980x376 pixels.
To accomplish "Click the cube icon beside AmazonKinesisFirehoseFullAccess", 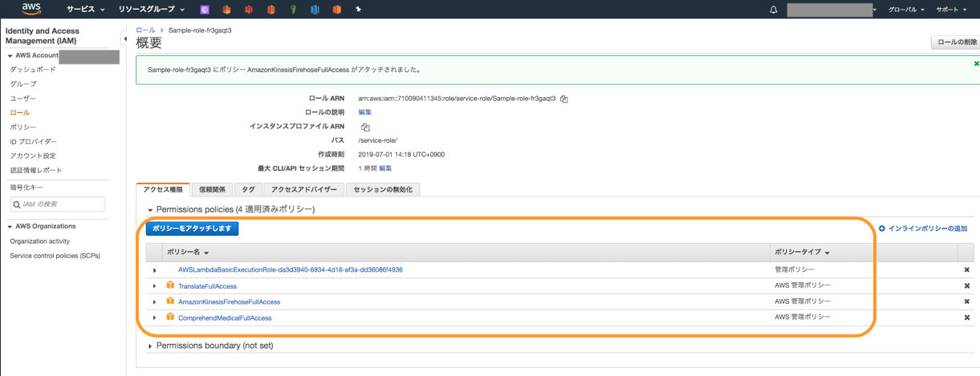I will tap(170, 301).
